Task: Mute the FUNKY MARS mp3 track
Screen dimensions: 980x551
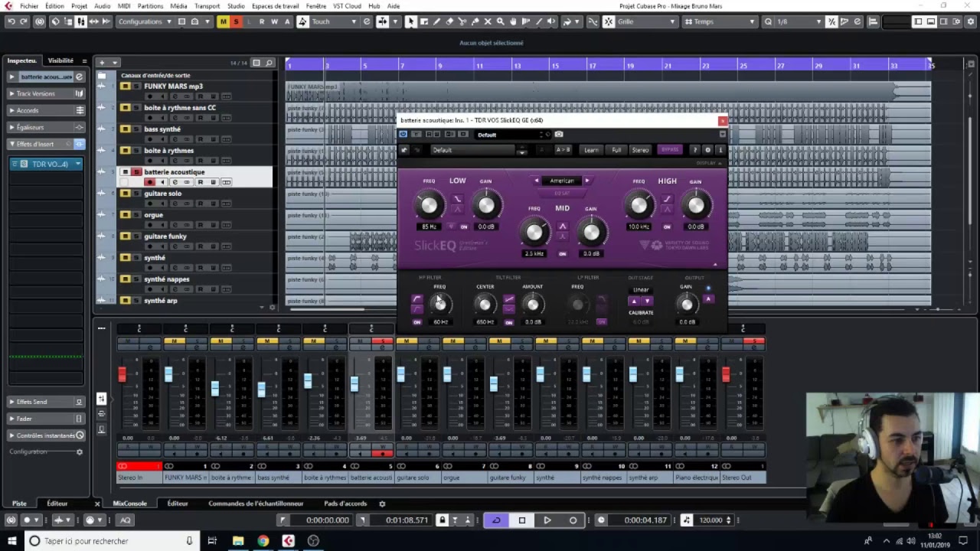Action: (125, 86)
